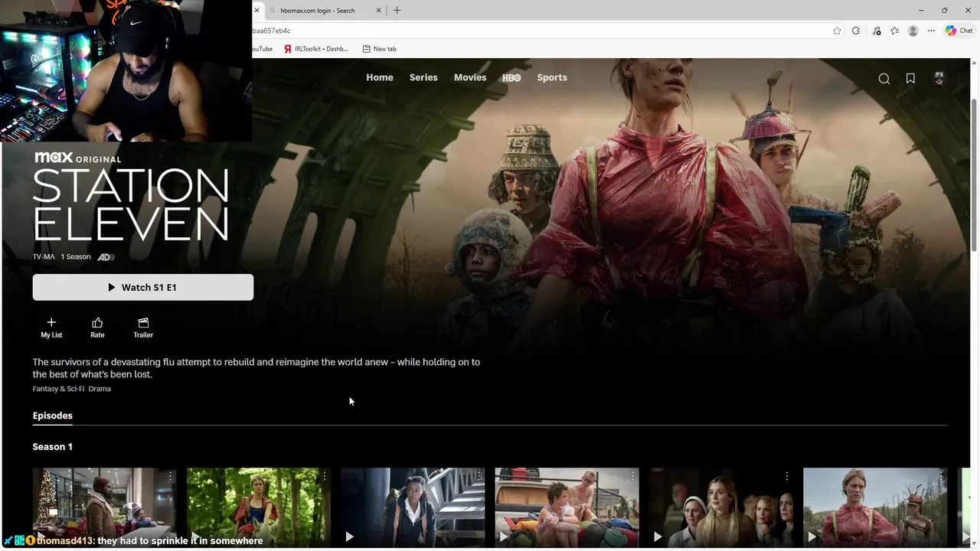The height and width of the screenshot is (551, 980).
Task: Open third episode three-dot options
Action: click(479, 476)
